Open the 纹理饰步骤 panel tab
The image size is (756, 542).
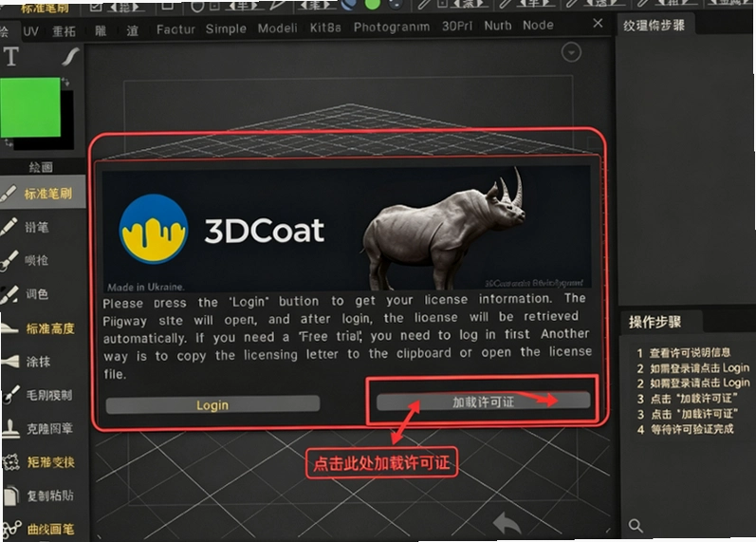tap(654, 25)
